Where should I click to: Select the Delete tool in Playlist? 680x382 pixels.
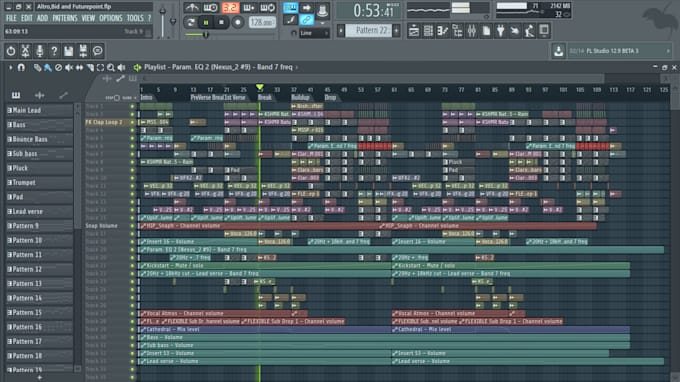click(58, 68)
